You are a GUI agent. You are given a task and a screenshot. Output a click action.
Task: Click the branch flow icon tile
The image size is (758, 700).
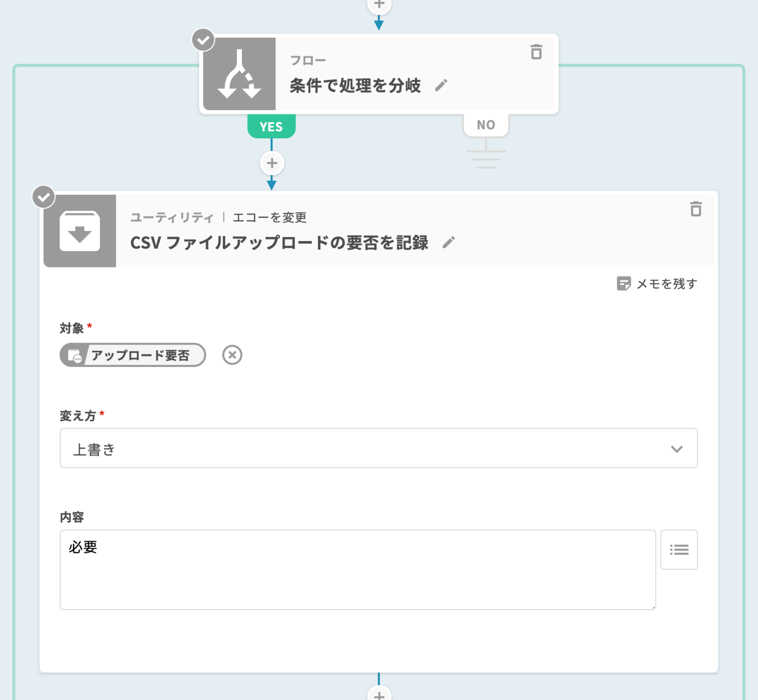239,74
